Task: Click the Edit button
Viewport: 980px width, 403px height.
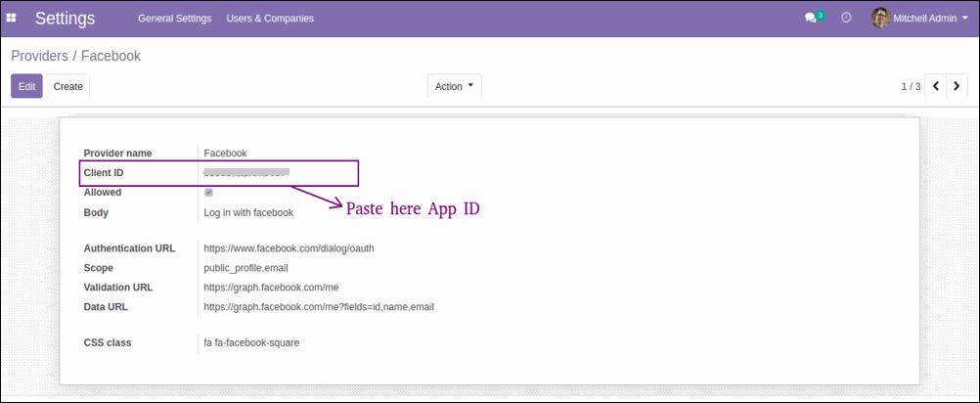Action: coord(26,86)
